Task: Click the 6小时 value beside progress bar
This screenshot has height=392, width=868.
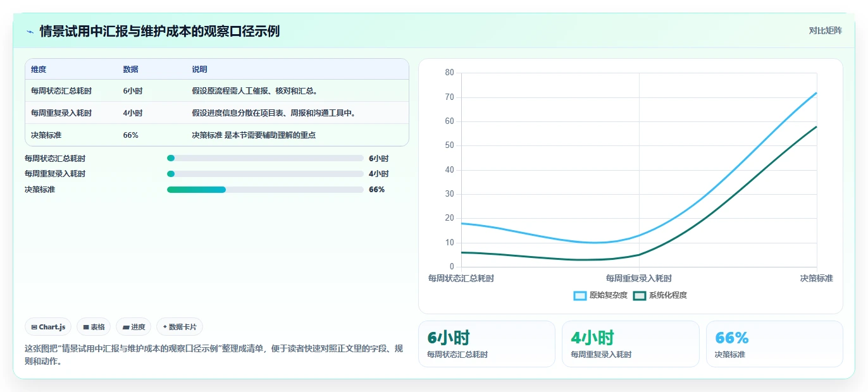Action: [x=379, y=158]
